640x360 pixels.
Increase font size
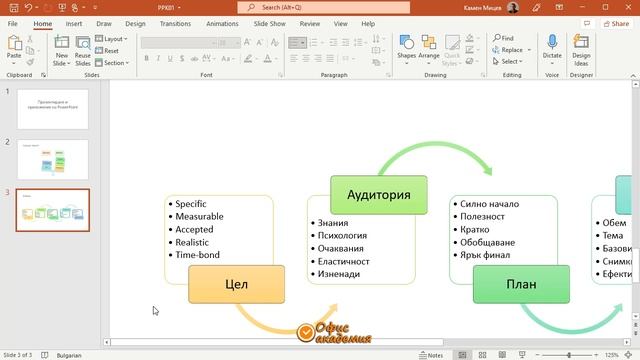click(x=247, y=42)
